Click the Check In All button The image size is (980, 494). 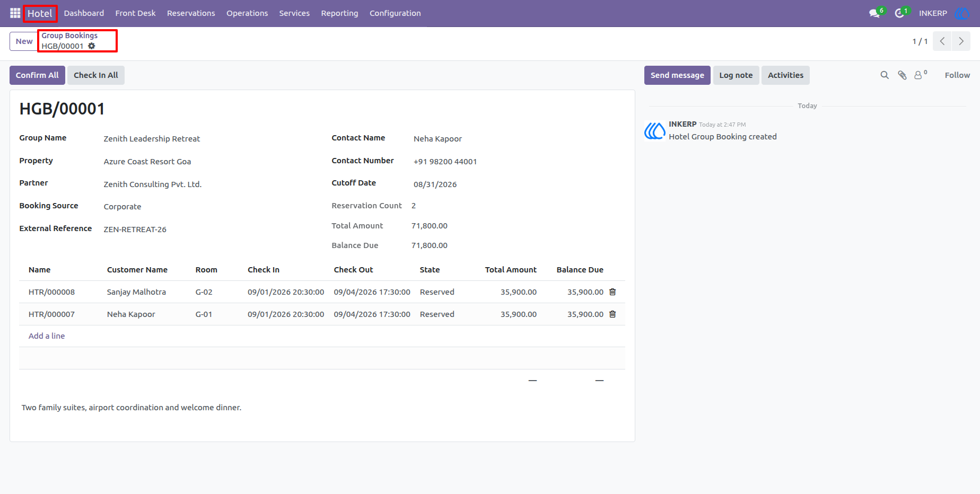[x=96, y=75]
